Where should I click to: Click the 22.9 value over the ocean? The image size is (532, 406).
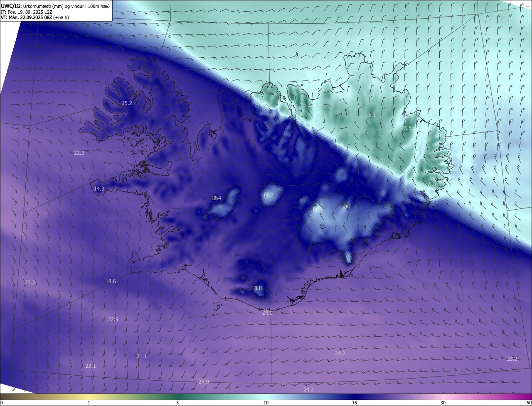tap(113, 319)
